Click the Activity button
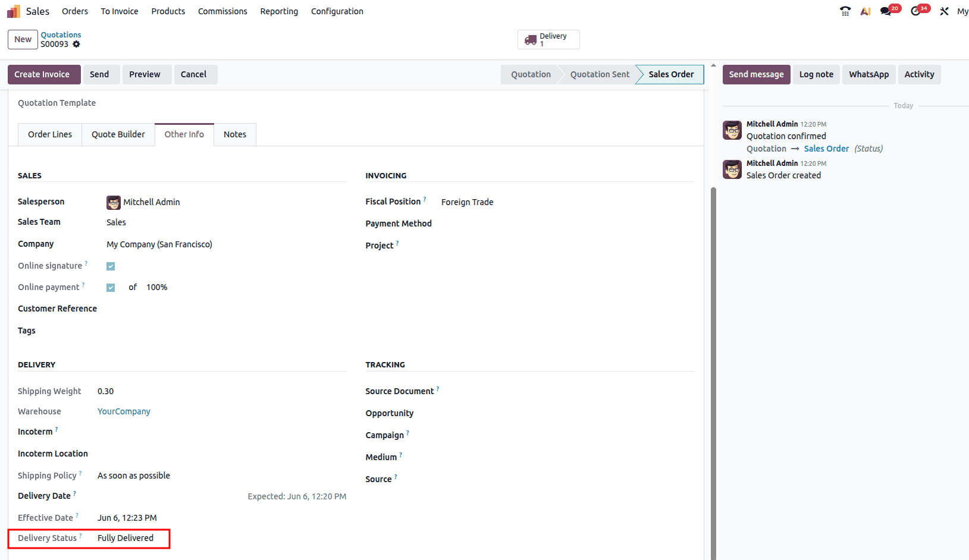The height and width of the screenshot is (560, 969). [920, 74]
